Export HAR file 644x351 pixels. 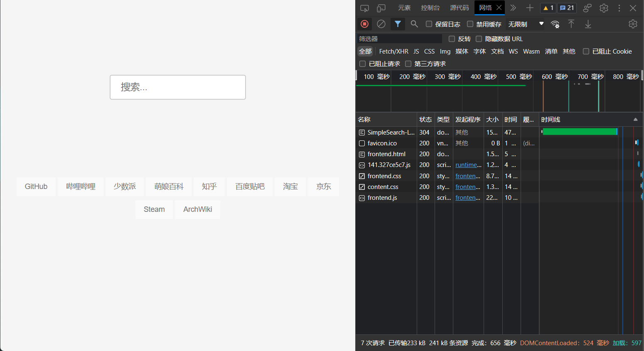tap(588, 24)
